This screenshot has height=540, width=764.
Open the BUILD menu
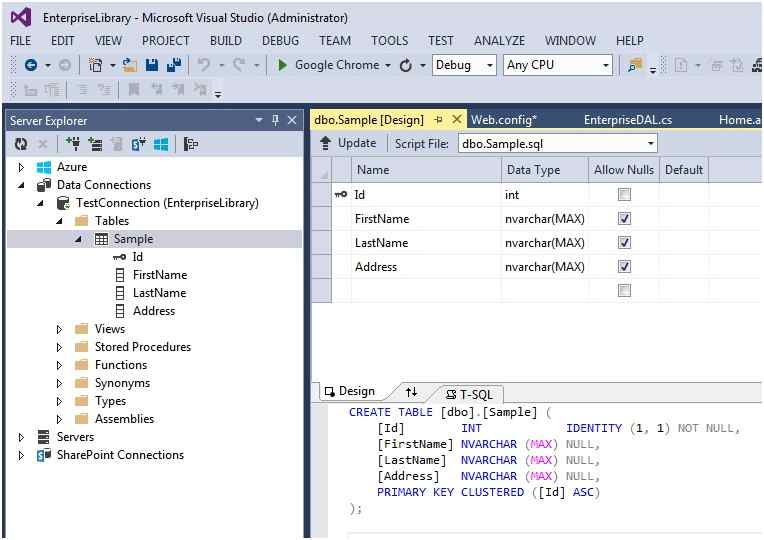pos(225,41)
